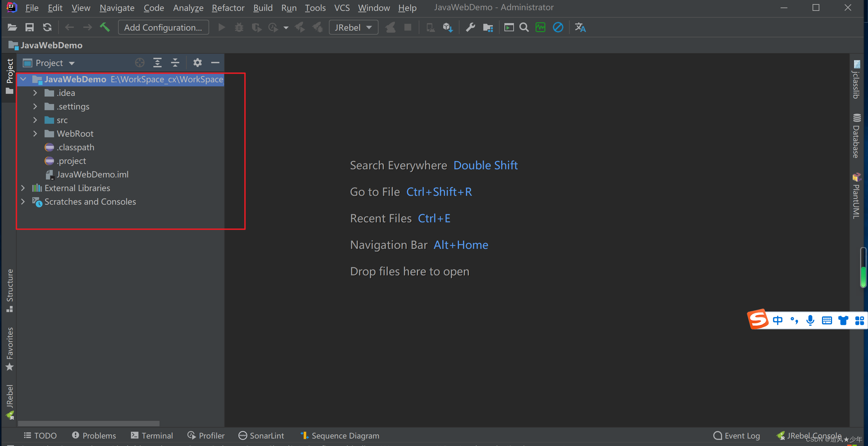
Task: Expand the .idea folder
Action: click(35, 92)
